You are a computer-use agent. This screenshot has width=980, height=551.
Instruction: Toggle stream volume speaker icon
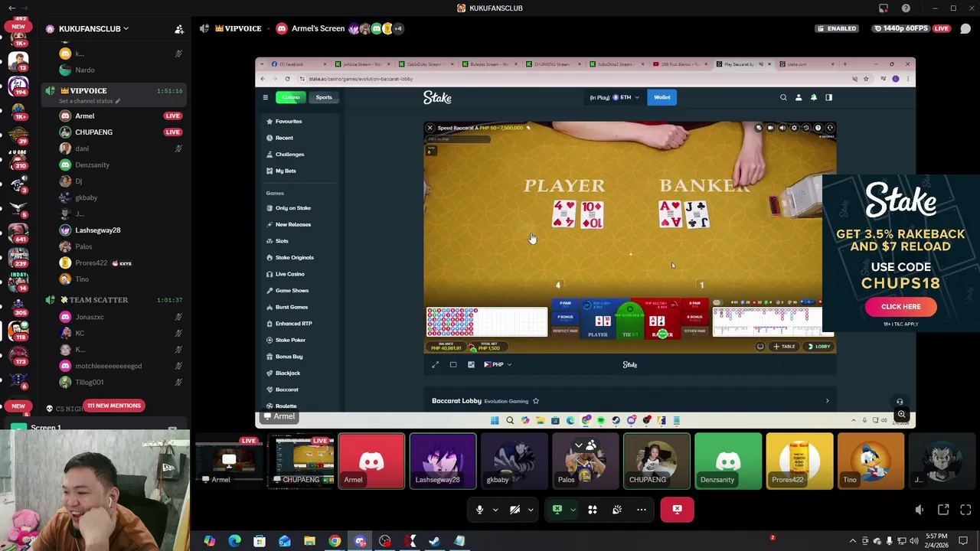920,510
